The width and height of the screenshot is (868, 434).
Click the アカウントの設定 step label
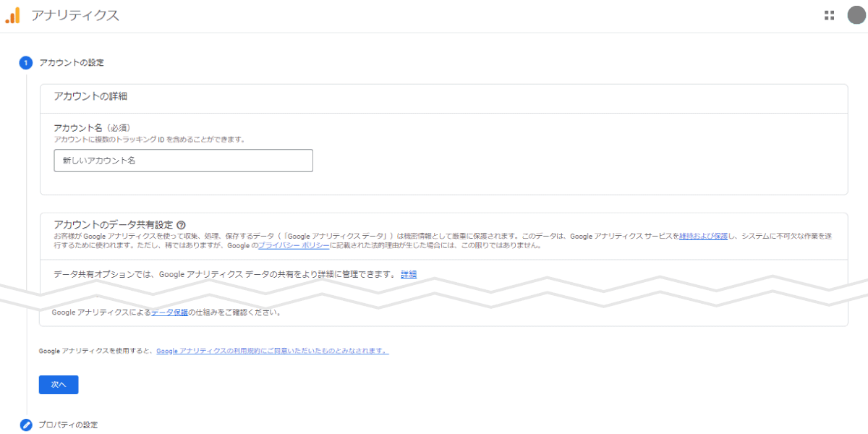coord(72,63)
